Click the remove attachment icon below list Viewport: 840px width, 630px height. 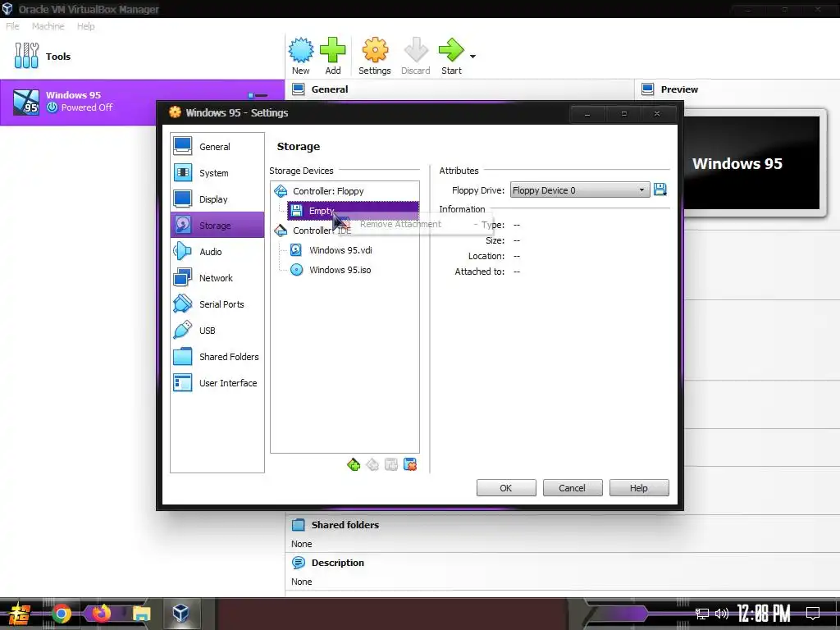pos(410,464)
